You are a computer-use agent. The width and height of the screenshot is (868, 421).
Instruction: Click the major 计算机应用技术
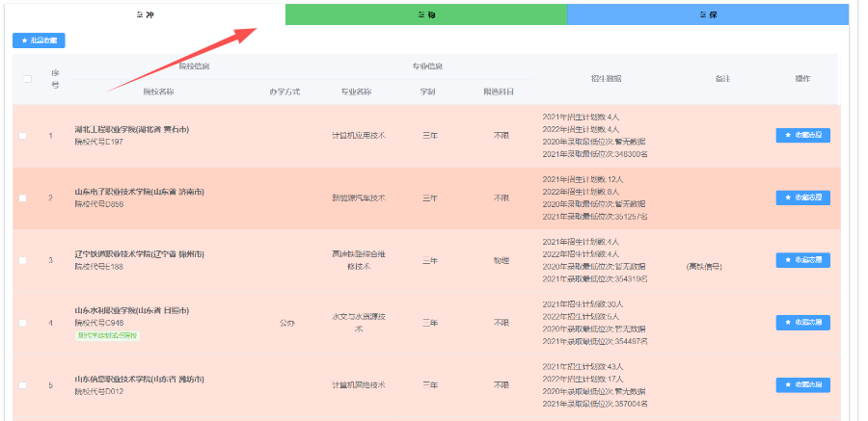coord(358,136)
